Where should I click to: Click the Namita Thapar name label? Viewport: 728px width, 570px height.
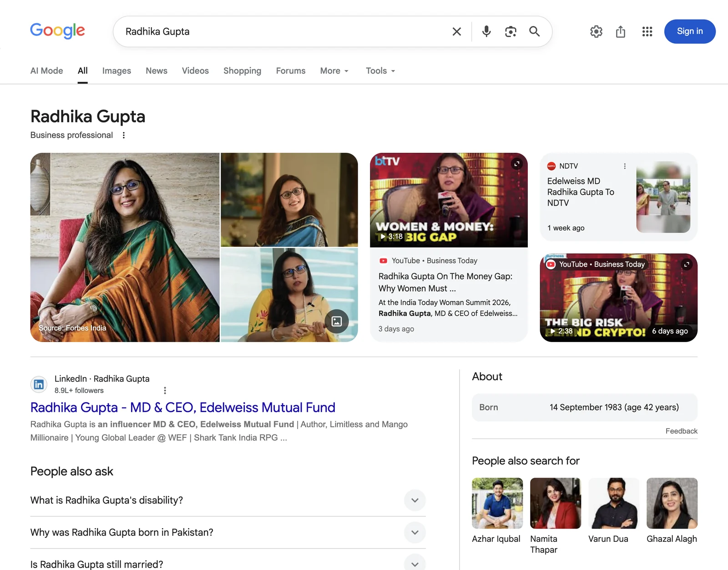tap(544, 544)
